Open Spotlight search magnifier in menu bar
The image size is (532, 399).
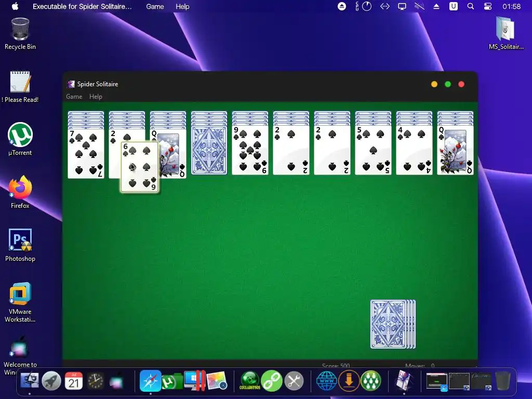pyautogui.click(x=471, y=6)
